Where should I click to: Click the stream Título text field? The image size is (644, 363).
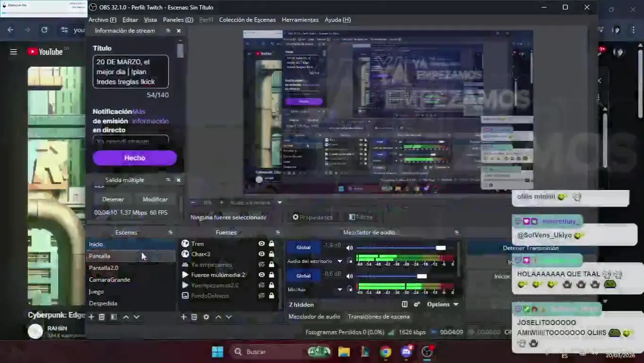coord(131,72)
